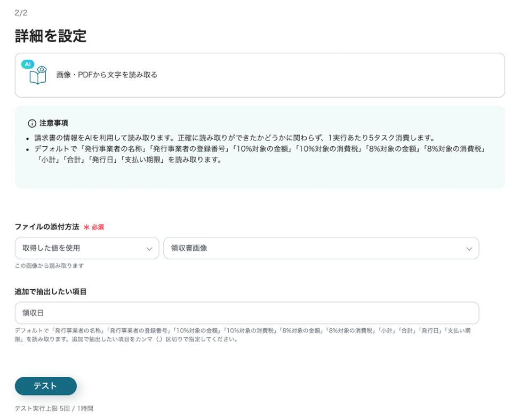Click the comma-separated items hint below 領収日

(243, 335)
